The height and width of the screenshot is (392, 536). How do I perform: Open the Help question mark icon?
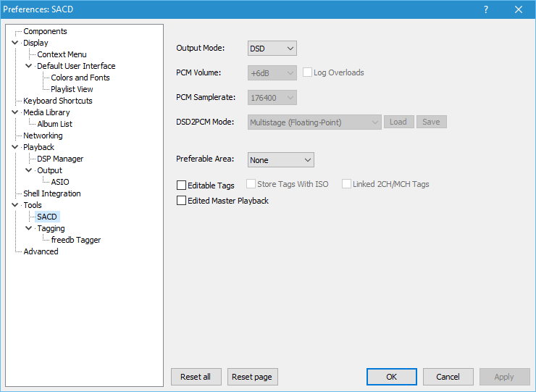(485, 9)
